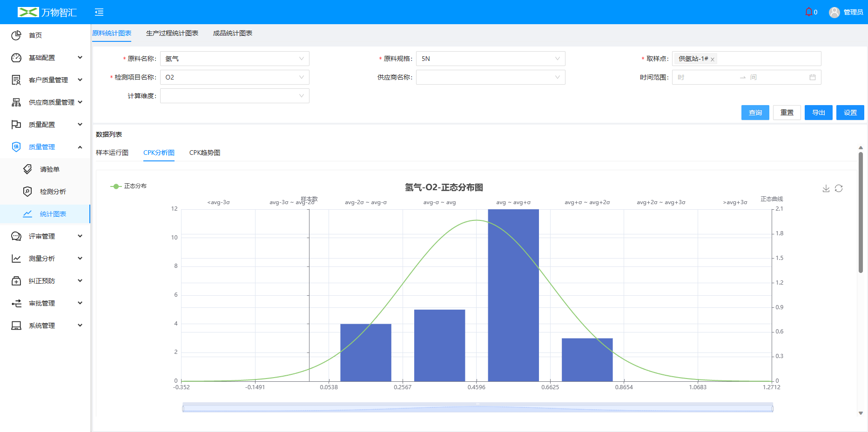Switch to CPK趋势图 tab
The width and height of the screenshot is (868, 432).
pos(205,153)
